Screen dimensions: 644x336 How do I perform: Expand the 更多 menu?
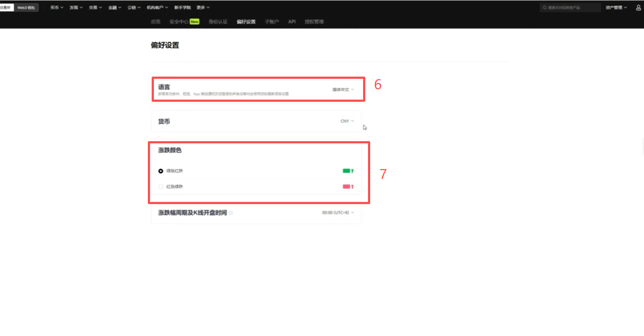(x=203, y=7)
